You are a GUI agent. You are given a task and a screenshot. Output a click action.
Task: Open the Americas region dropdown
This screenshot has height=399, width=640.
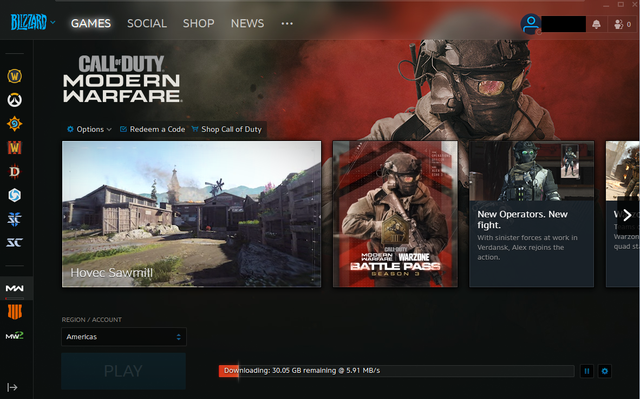(124, 337)
